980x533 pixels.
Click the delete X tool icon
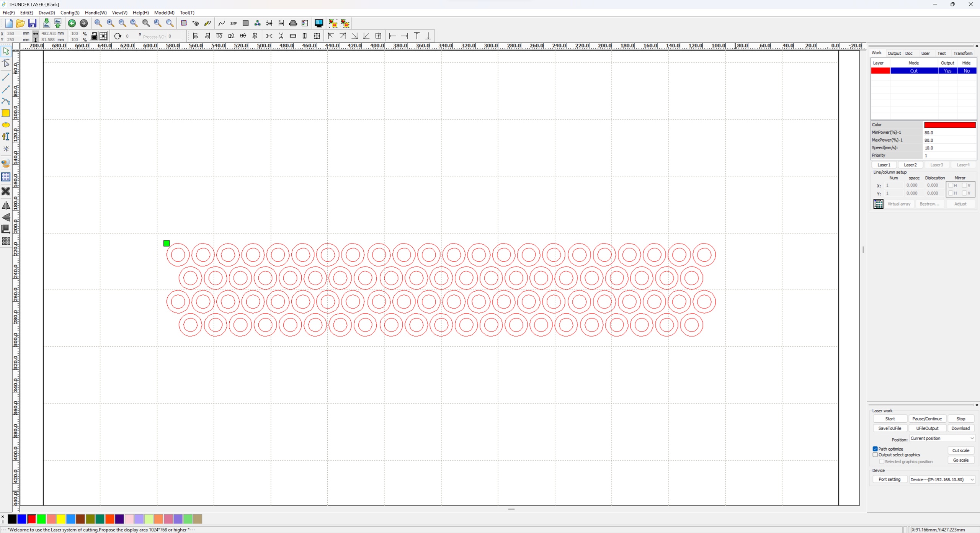tap(6, 191)
